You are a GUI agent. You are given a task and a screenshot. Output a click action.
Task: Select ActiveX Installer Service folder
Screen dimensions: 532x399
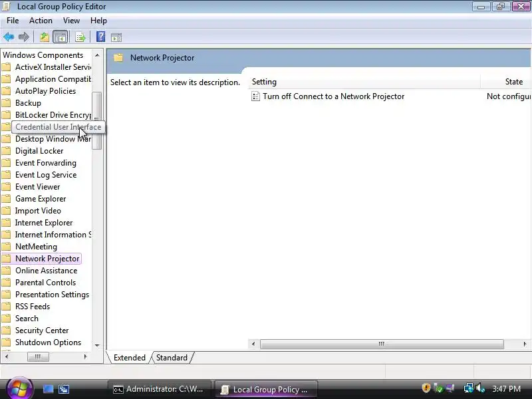click(53, 67)
